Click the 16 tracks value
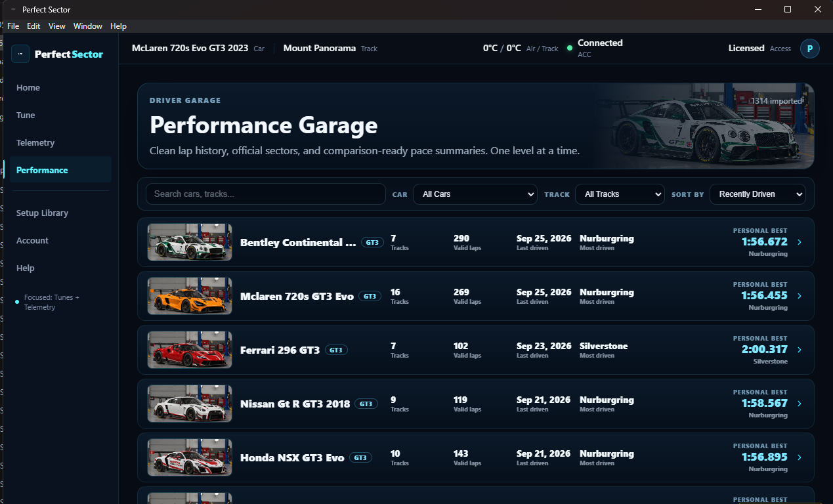The width and height of the screenshot is (833, 504). tap(395, 292)
